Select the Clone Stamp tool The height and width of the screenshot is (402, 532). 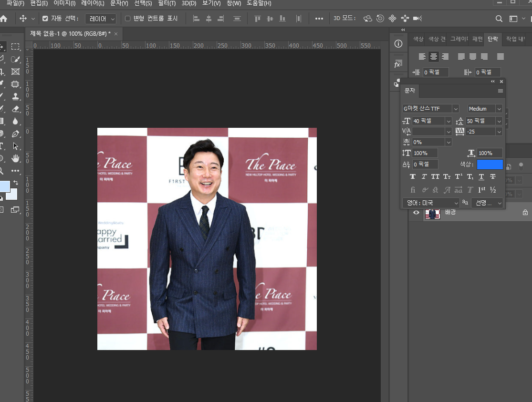click(x=15, y=96)
